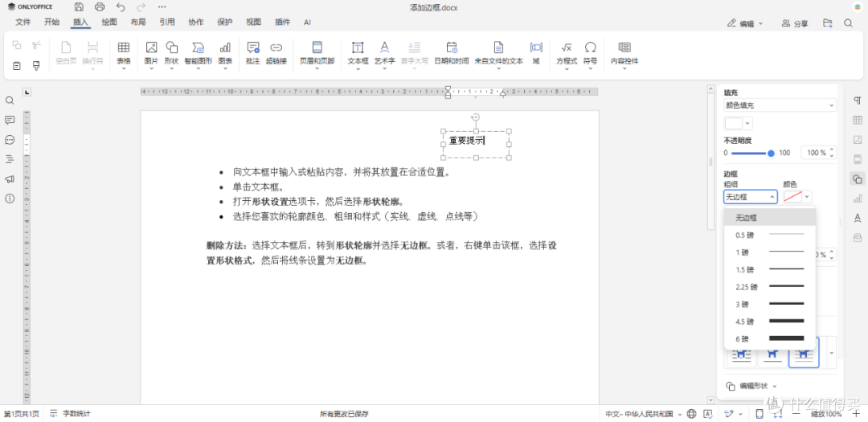Add a comment with 批注 icon
Screen dimensions: 868x422
point(253,53)
